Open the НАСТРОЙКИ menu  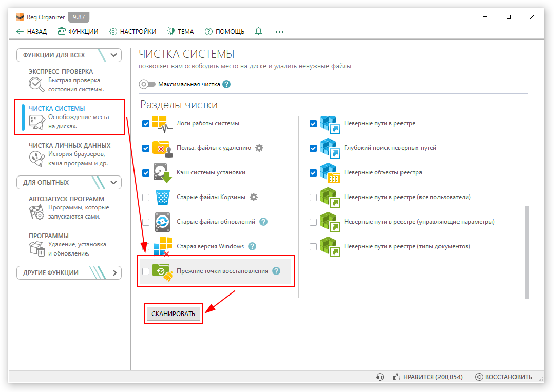point(133,31)
